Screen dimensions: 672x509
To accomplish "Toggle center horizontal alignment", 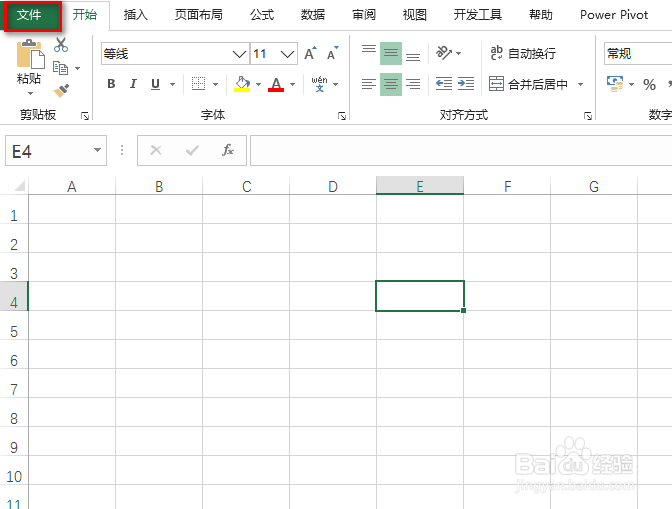I will coord(390,84).
